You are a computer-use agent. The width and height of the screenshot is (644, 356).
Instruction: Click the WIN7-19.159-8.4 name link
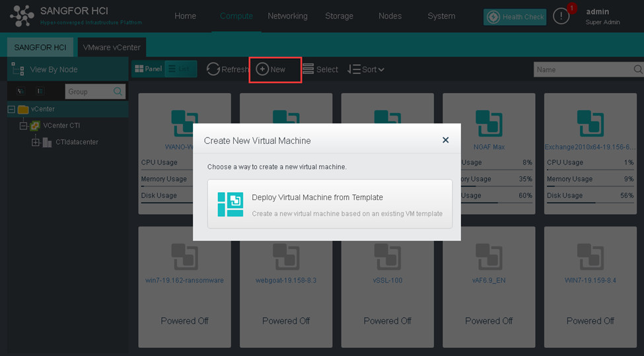(x=590, y=281)
